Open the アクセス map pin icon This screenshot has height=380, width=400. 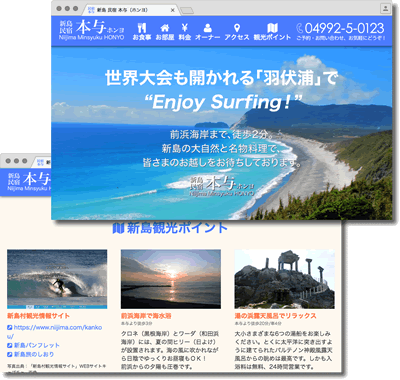pos(237,28)
